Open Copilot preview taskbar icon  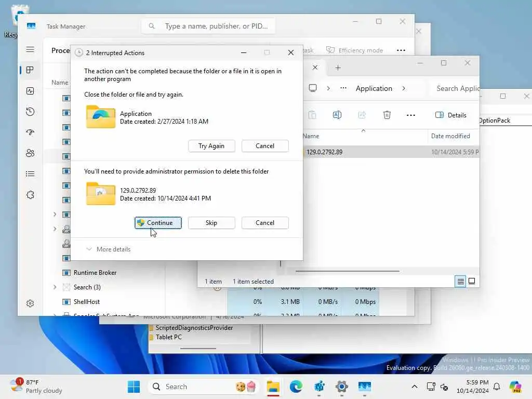coord(515,387)
